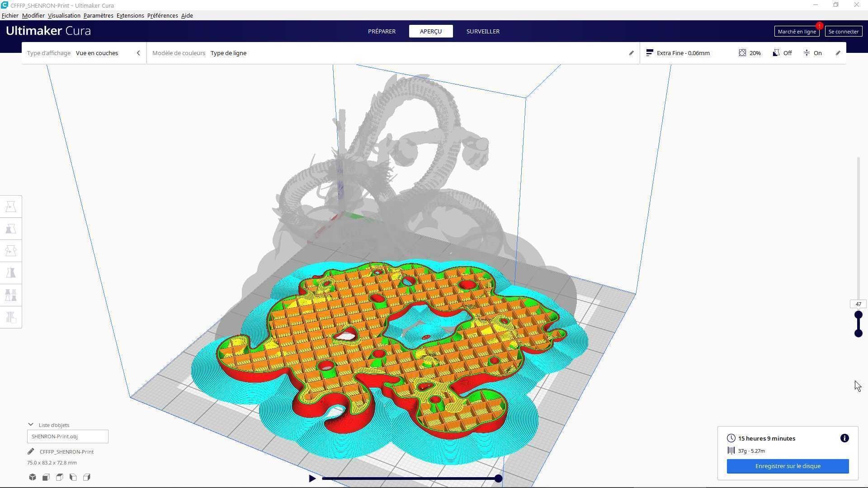
Task: Select the Scale tool in left toolbar
Action: pyautogui.click(x=11, y=229)
